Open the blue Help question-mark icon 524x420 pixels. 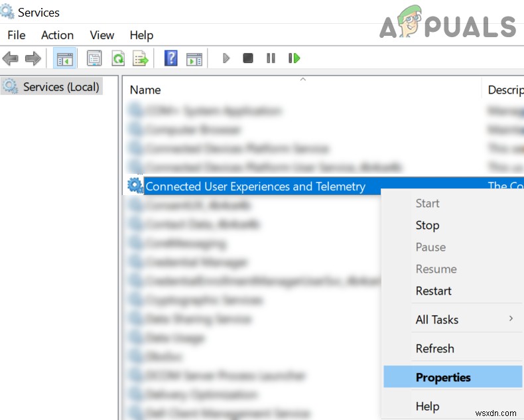(x=170, y=58)
